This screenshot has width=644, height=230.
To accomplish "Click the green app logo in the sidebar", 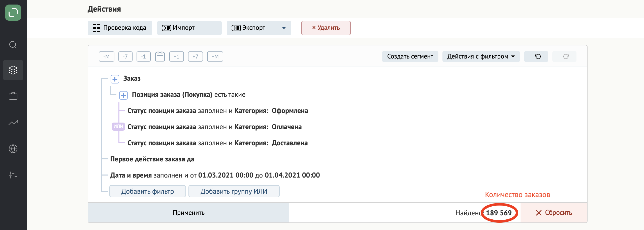I will pyautogui.click(x=13, y=13).
